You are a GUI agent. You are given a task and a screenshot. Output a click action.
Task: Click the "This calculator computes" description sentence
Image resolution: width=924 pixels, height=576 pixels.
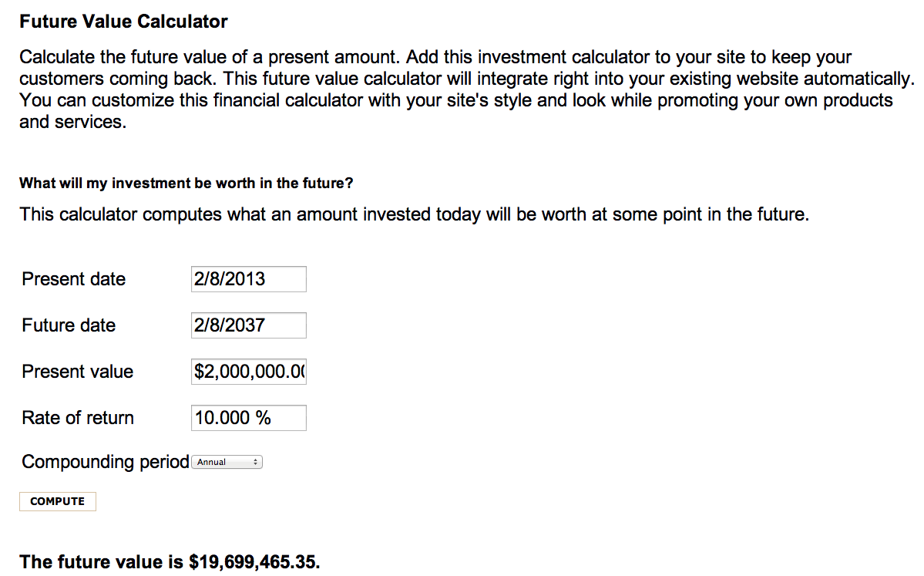(414, 214)
